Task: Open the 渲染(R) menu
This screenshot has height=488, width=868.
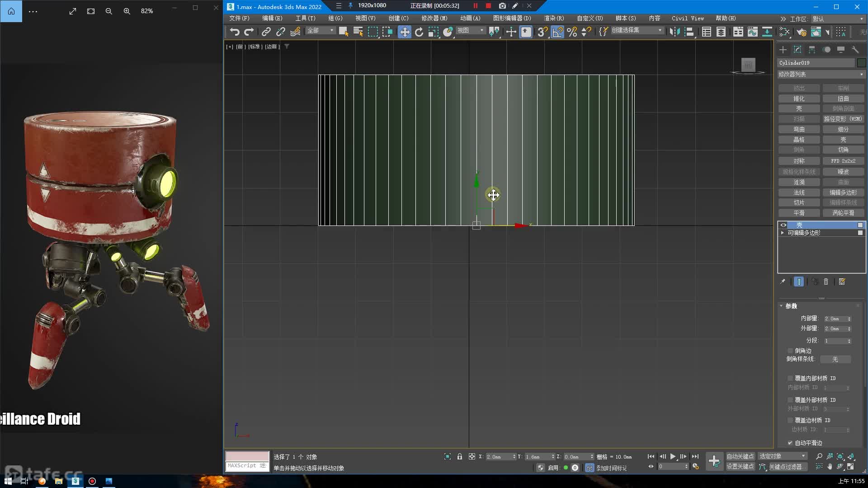Action: (x=554, y=18)
